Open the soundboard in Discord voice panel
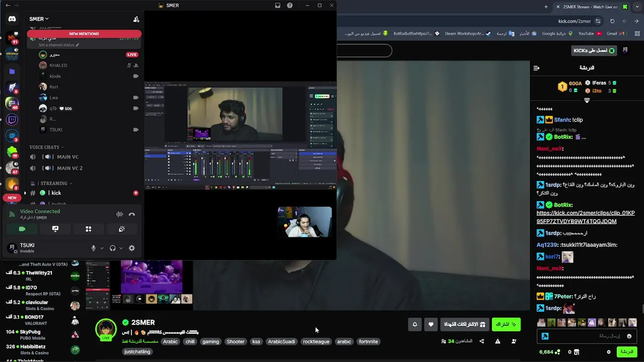644x362 pixels. 122,229
